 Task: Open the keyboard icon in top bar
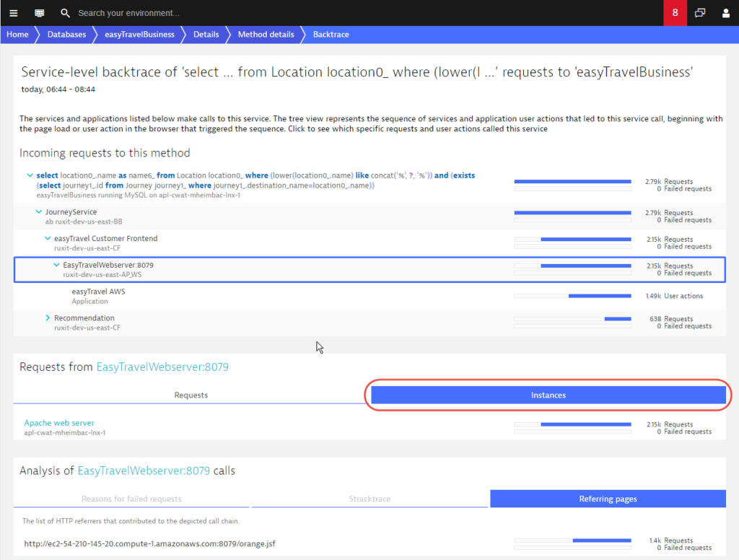tap(40, 13)
